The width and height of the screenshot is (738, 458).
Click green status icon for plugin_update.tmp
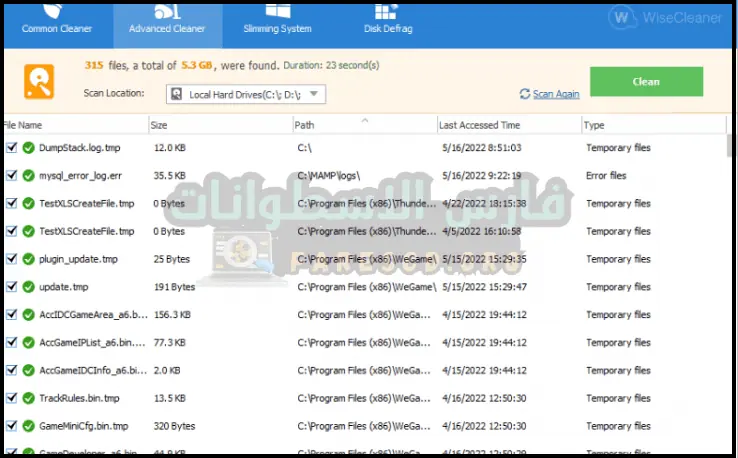[29, 259]
